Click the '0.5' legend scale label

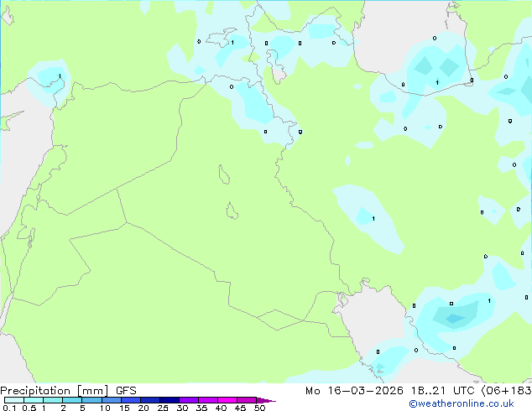pos(29,408)
